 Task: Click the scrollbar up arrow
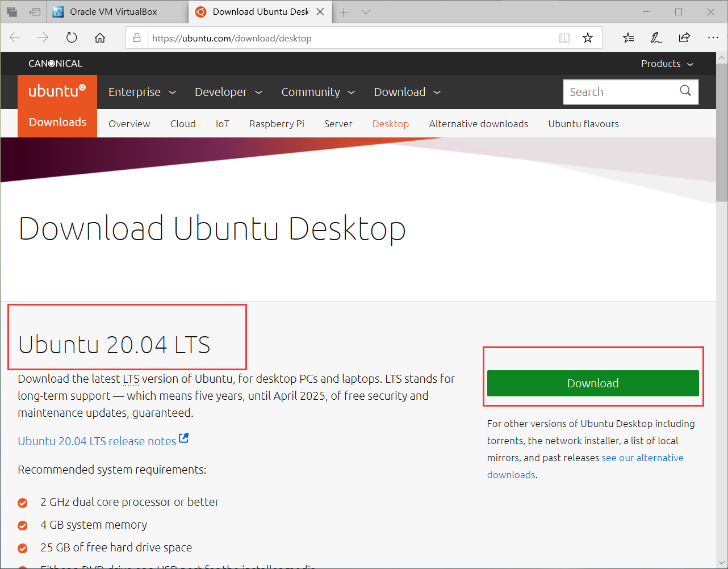pos(722,58)
